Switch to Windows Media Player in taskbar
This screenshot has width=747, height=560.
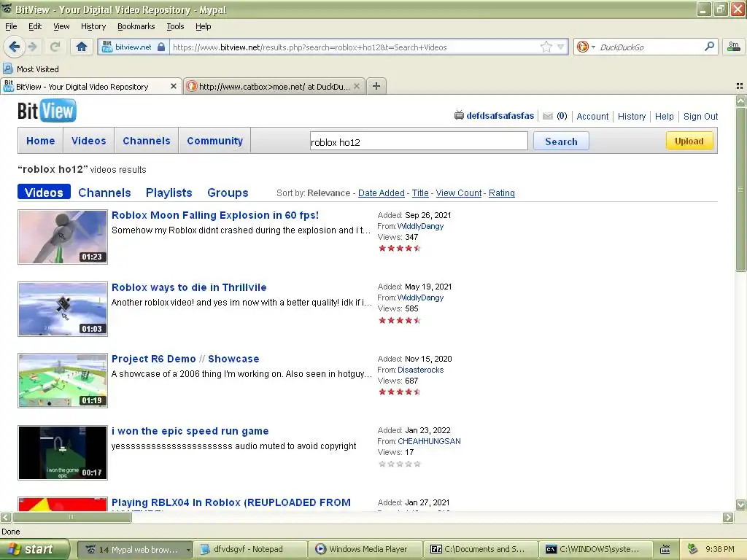tap(365, 549)
